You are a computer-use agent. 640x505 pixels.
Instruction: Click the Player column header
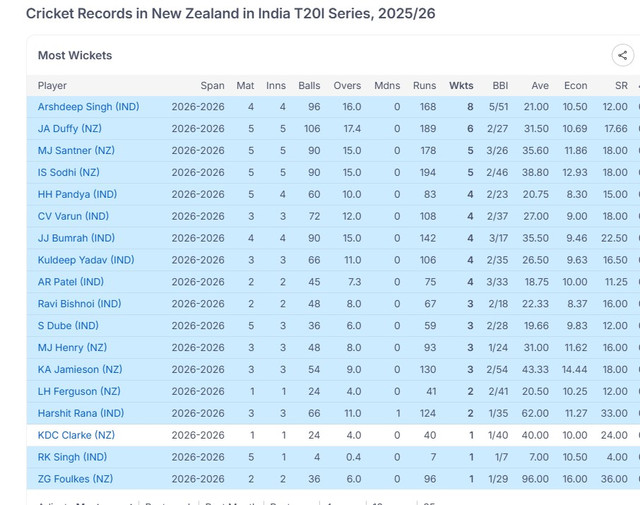[x=52, y=86]
